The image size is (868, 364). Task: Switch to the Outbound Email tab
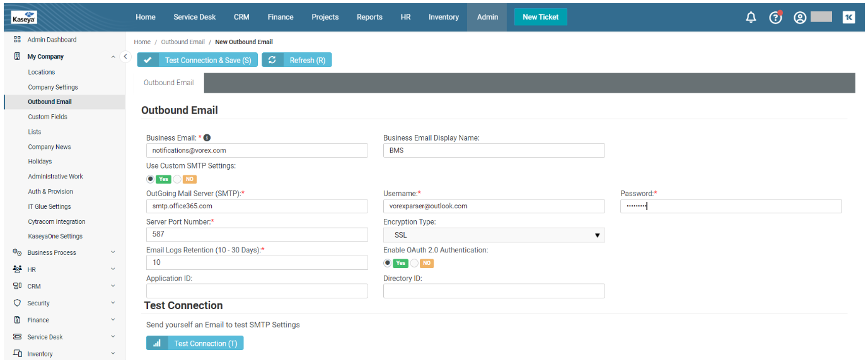point(169,83)
